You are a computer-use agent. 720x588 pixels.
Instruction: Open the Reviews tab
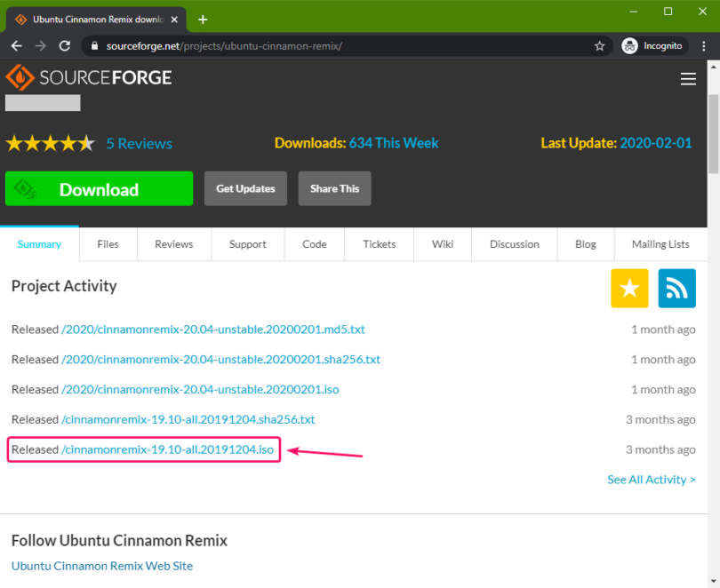pos(173,244)
